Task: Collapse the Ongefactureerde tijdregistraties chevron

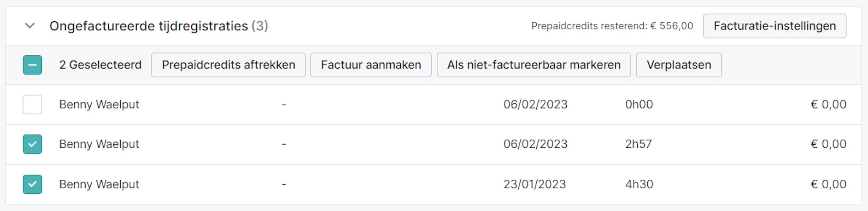Action: [x=30, y=26]
